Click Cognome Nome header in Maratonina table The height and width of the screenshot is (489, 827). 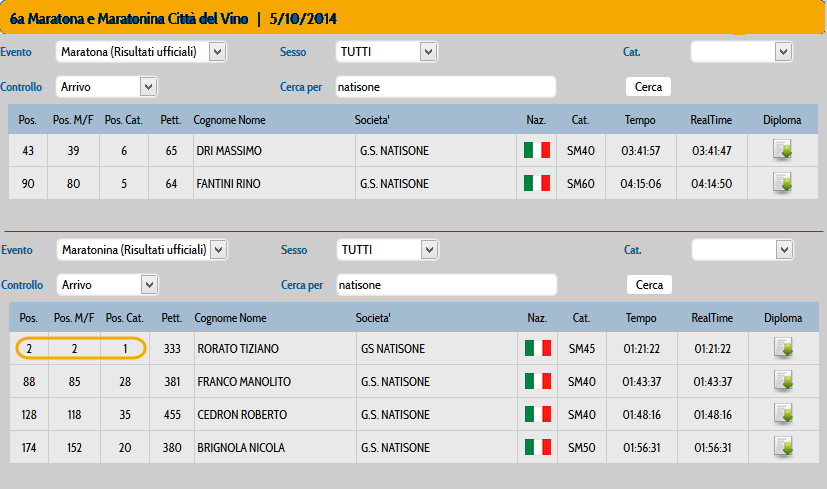point(230,318)
